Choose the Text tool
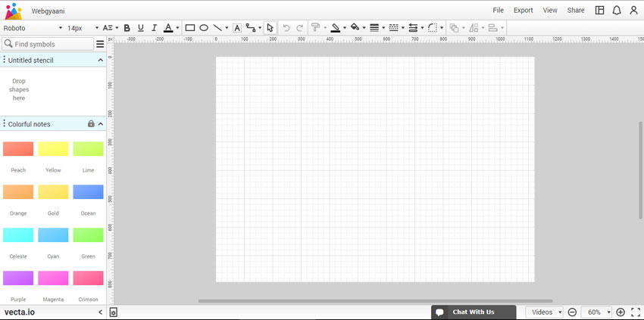Image resolution: width=644 pixels, height=320 pixels. (237, 28)
